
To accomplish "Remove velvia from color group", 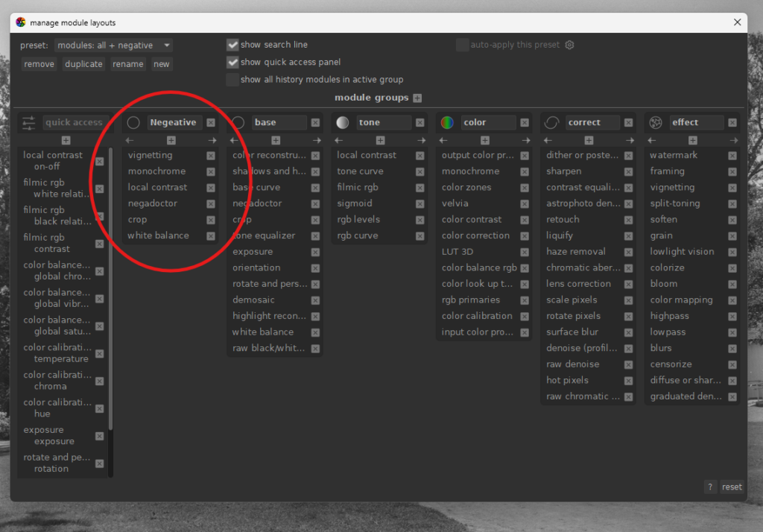I will pos(525,204).
